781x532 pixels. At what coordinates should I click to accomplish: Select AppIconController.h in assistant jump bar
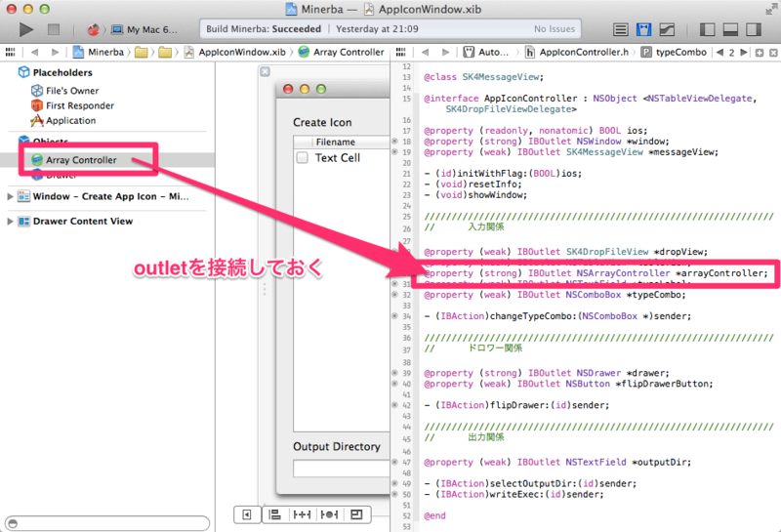pyautogui.click(x=577, y=52)
